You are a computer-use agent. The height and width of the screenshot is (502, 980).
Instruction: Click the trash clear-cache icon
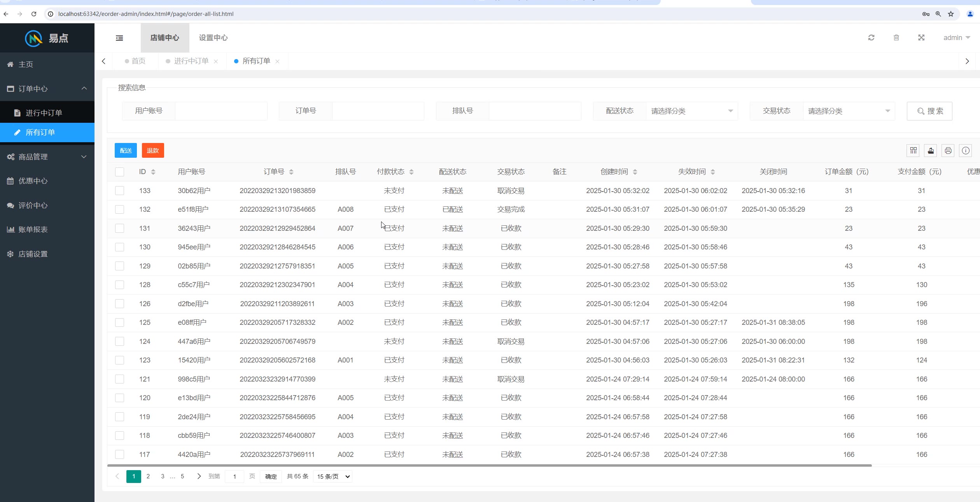[x=896, y=38]
